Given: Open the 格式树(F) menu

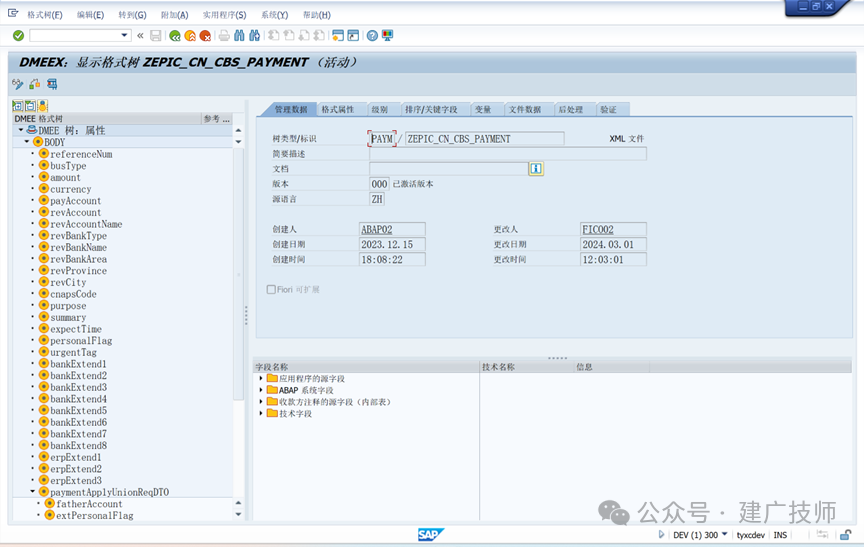Looking at the screenshot, I should (45, 15).
